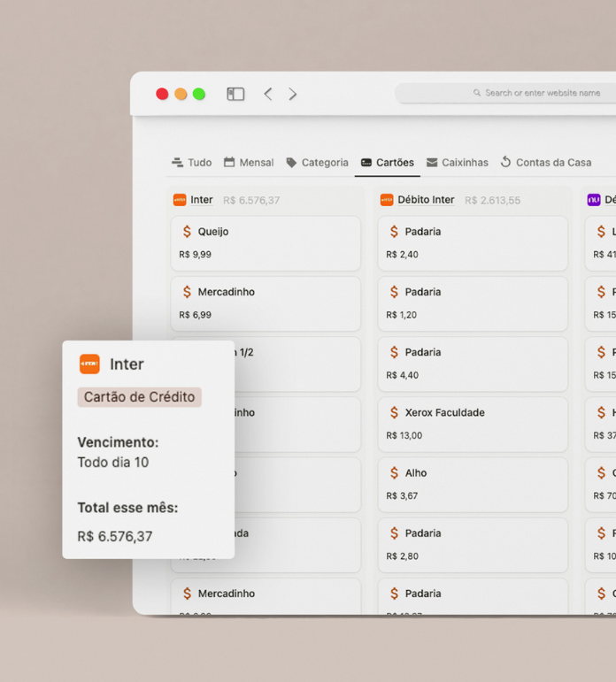Open the Queijo R$ 9,99 expense card

click(x=266, y=243)
